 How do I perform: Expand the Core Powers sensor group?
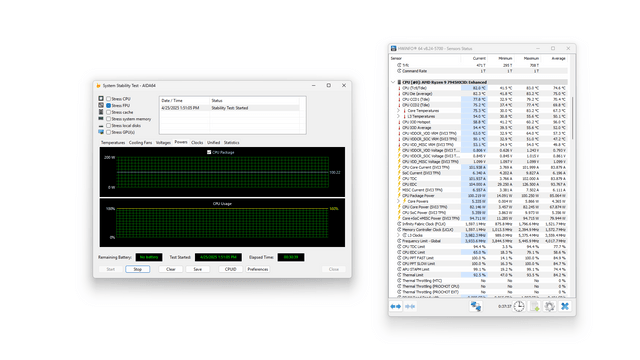tap(399, 201)
